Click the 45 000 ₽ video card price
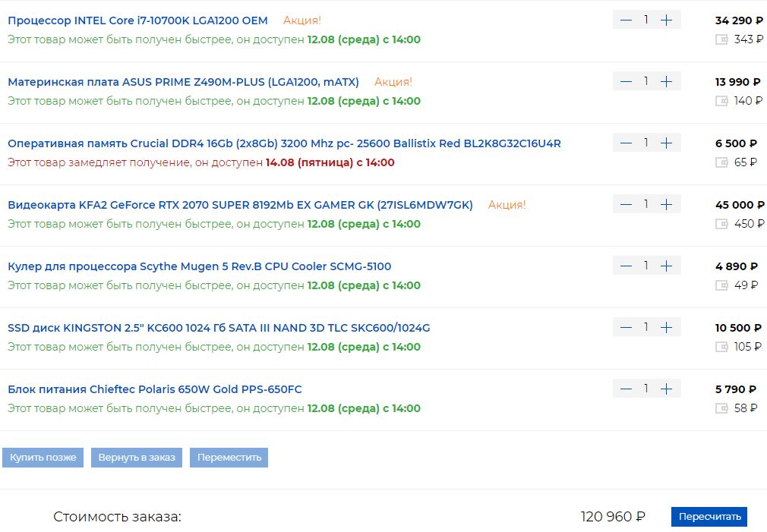Image resolution: width=767 pixels, height=532 pixels. tap(740, 205)
